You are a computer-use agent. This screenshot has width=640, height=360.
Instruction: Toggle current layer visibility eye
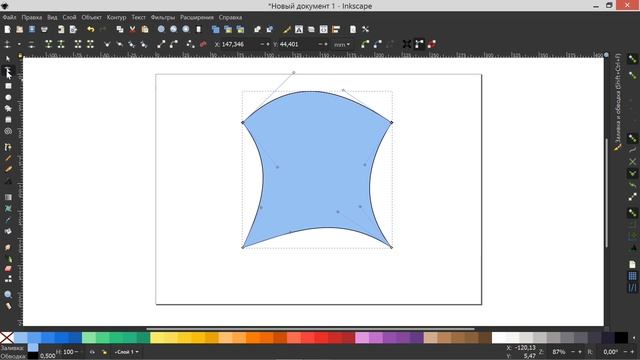pyautogui.click(x=92, y=352)
